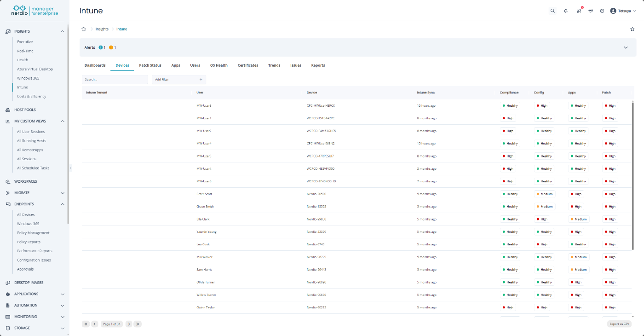Image resolution: width=644 pixels, height=336 pixels.
Task: Click the Nerdio Manager logo
Action: tap(35, 10)
